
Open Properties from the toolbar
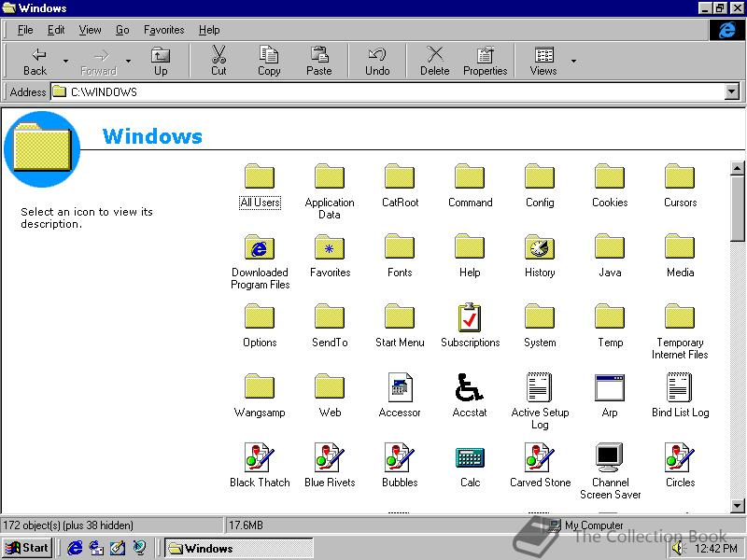(485, 62)
